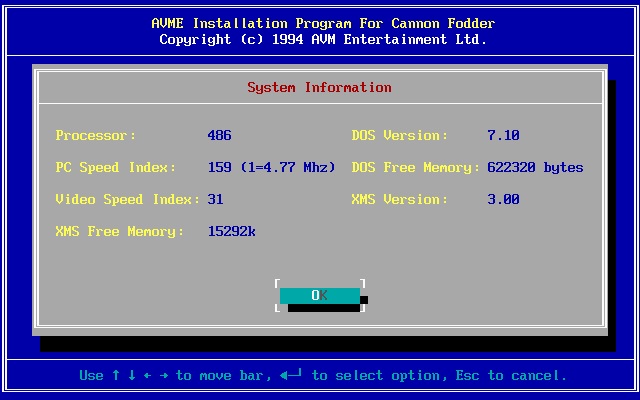Click the processor value 486
The width and height of the screenshot is (640, 400).
219,135
